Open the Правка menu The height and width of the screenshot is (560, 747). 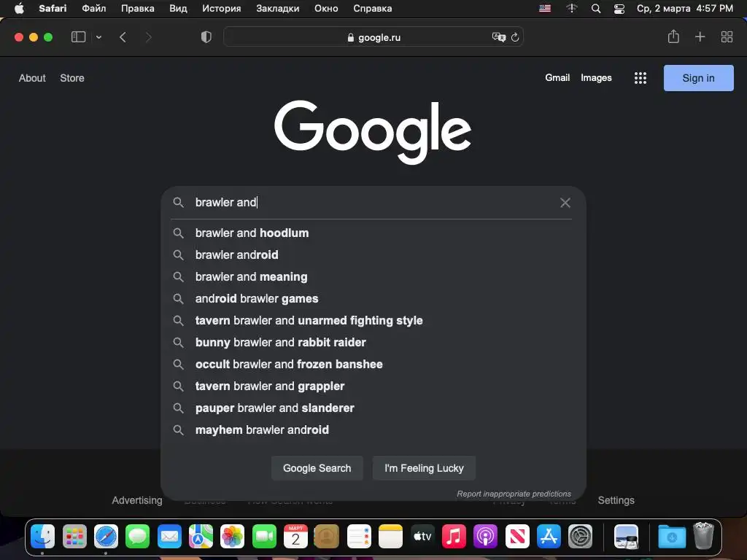point(138,9)
